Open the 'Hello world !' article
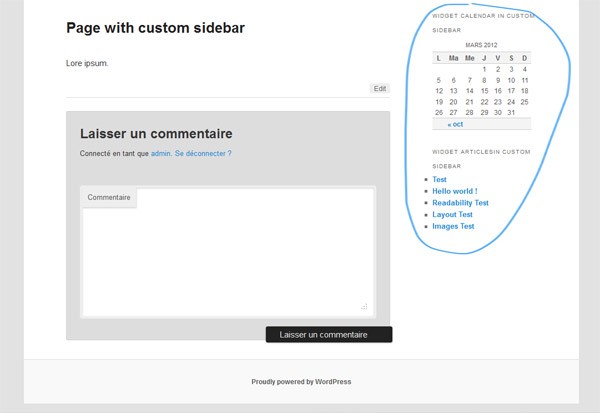Image resolution: width=600 pixels, height=413 pixels. pos(455,191)
